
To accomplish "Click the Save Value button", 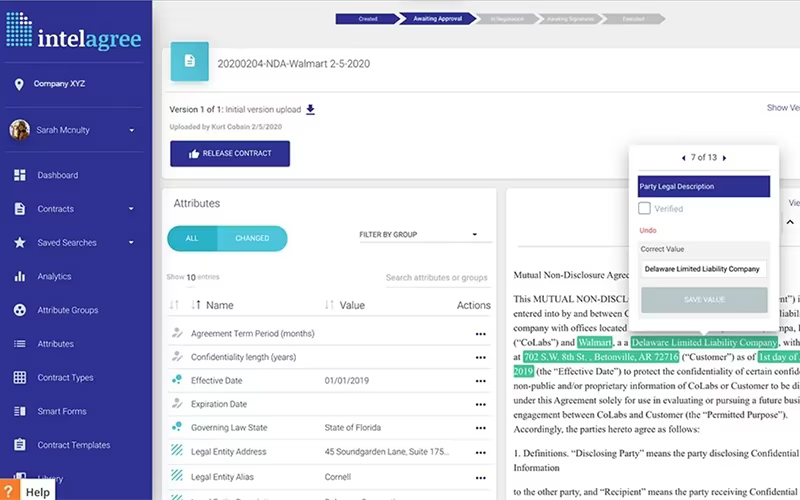I will point(704,299).
